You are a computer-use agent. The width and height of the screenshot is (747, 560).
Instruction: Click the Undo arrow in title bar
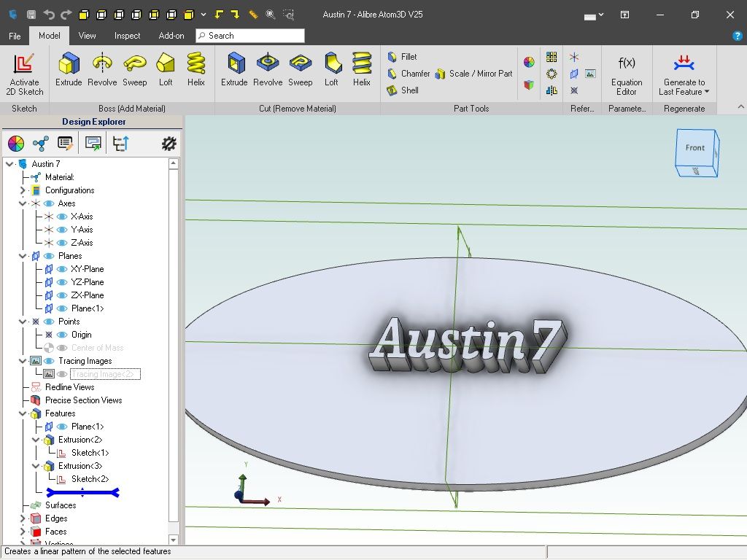[49, 15]
